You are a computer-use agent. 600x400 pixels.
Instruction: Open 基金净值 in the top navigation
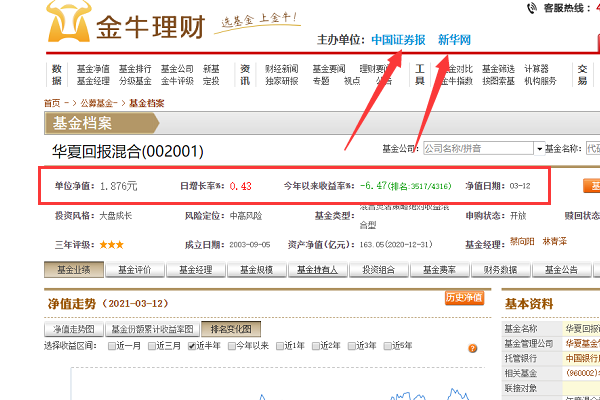[93, 69]
